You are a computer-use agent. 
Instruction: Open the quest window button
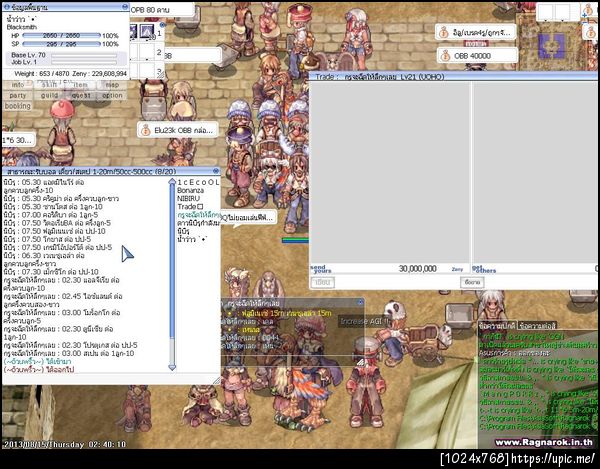[x=80, y=95]
